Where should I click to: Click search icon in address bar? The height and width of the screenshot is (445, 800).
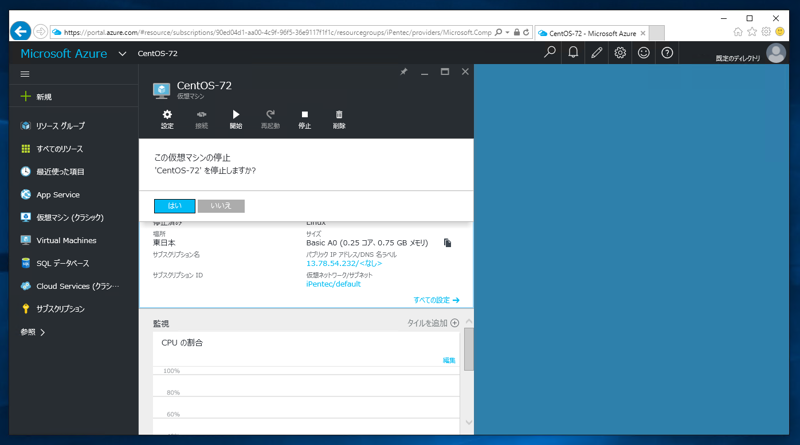coord(498,32)
